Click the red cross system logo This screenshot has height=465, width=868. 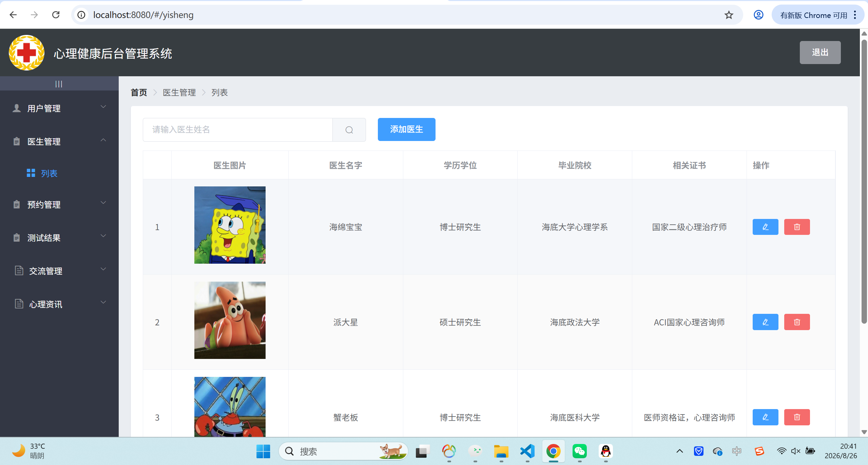pos(26,53)
